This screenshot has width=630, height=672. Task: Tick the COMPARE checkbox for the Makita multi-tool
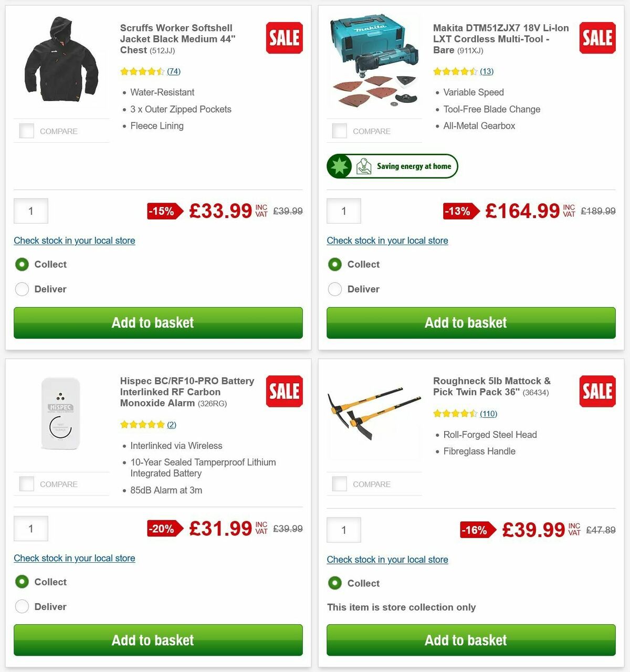tap(339, 131)
